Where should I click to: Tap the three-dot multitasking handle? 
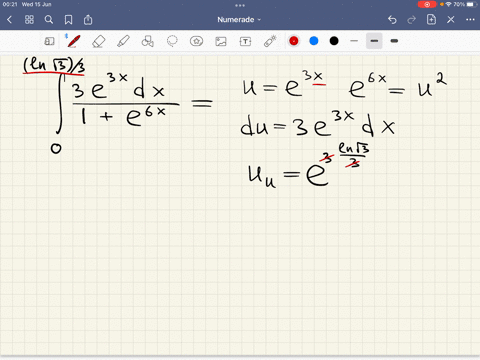click(240, 5)
